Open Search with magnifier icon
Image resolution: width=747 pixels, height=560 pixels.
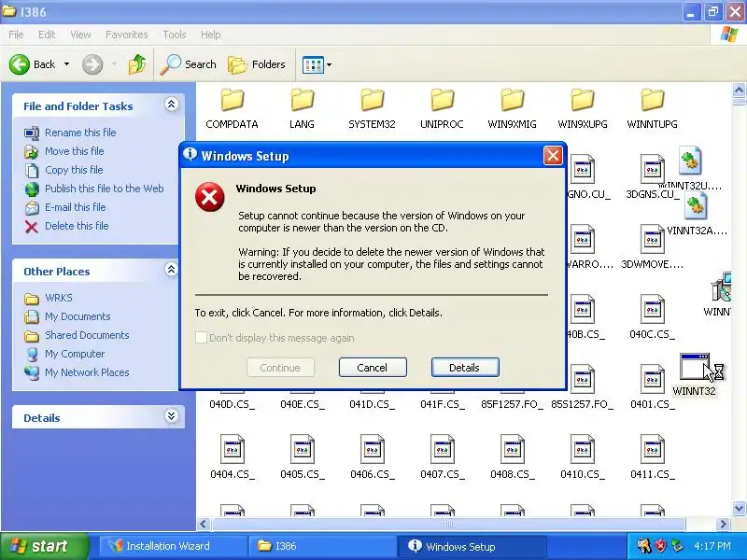coord(189,64)
